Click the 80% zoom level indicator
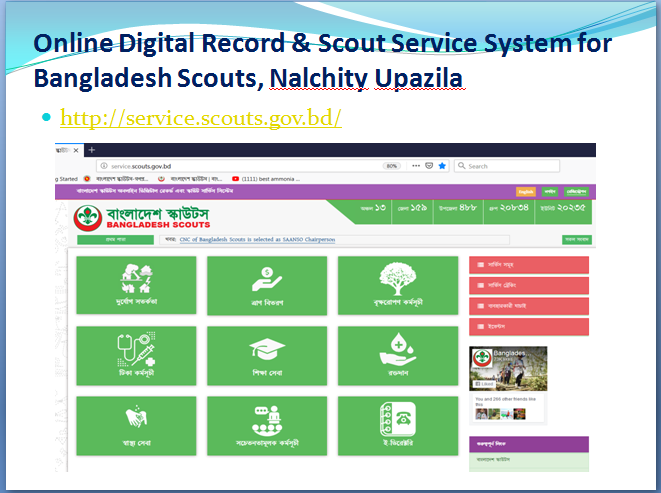 tap(392, 165)
